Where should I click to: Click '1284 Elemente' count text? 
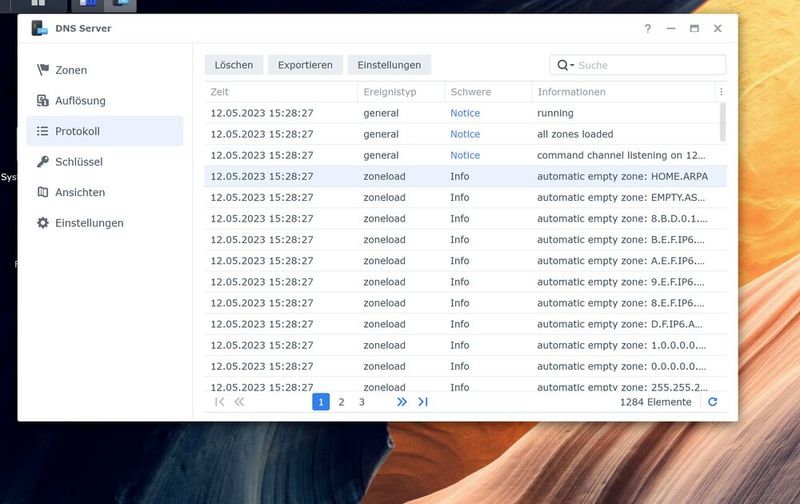pos(656,402)
